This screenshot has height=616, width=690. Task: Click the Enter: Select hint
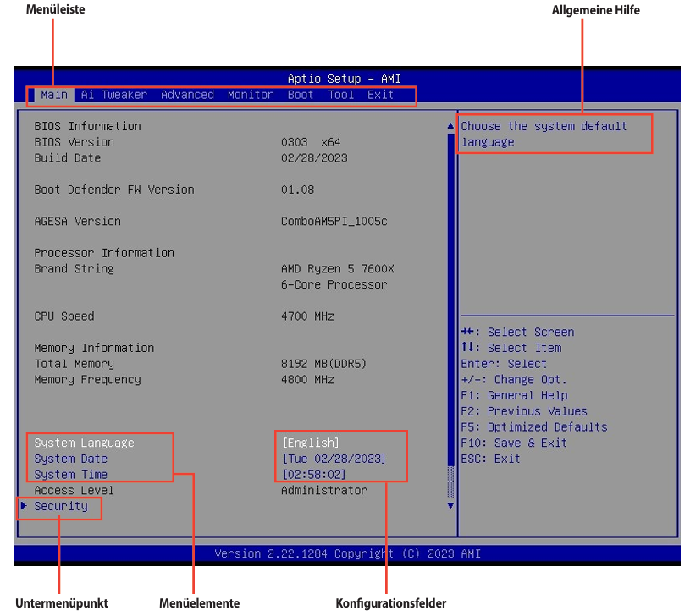504,364
